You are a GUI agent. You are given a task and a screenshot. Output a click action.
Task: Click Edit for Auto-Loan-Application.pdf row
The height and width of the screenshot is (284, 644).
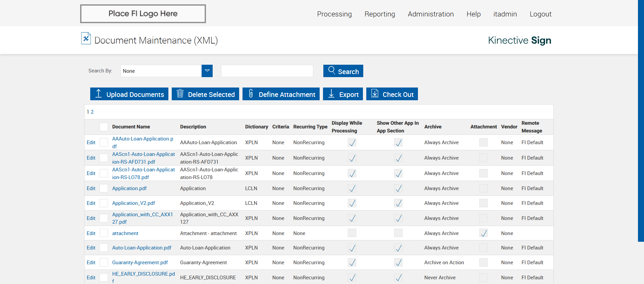(x=91, y=248)
